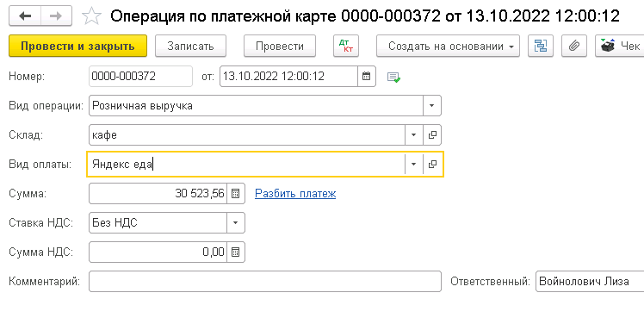Open calculator for Сумма field
Viewport: 644px width, 324px height.
click(235, 193)
